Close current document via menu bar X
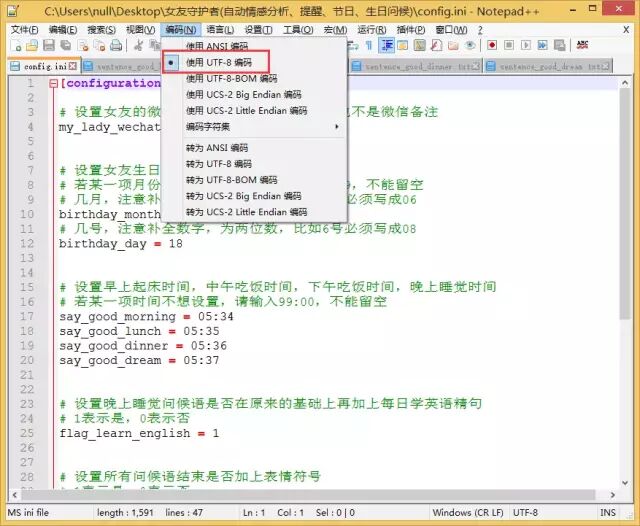Viewport: 640px width, 526px height. 626,30
